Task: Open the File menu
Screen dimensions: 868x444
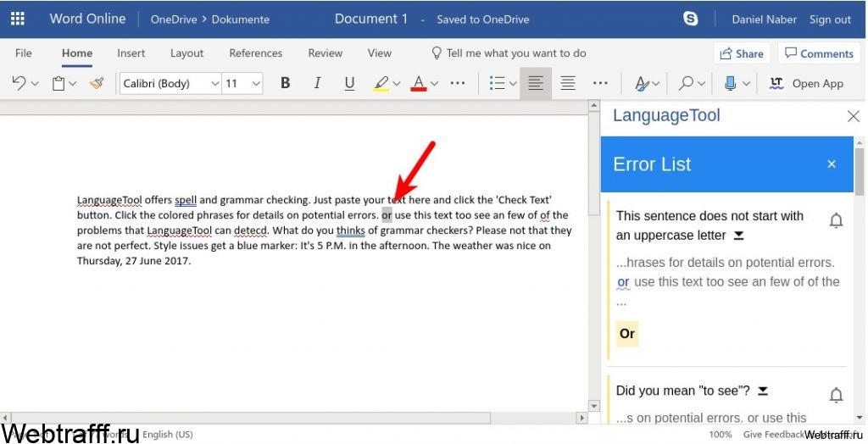Action: tap(23, 53)
